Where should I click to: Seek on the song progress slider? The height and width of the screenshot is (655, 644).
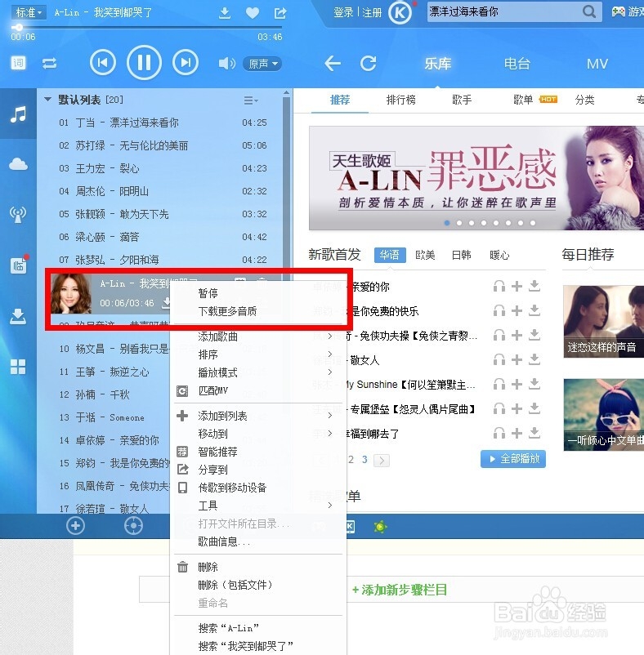tap(146, 28)
